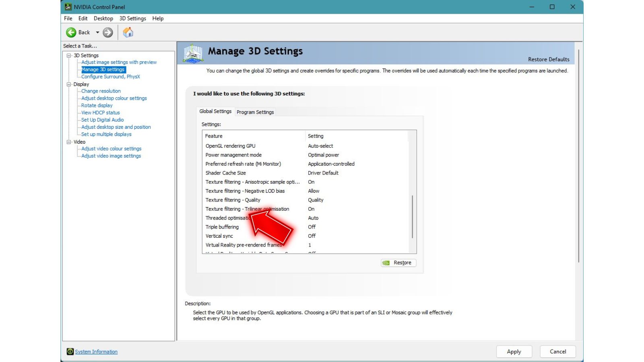The width and height of the screenshot is (644, 362).
Task: Click Allow value for Negative LOD bias
Action: pos(314,191)
